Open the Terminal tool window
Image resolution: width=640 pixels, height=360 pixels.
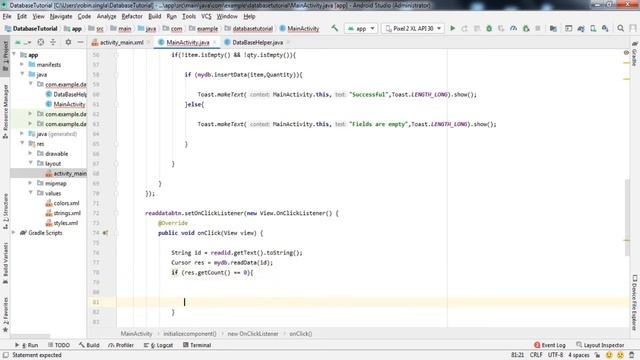click(197, 345)
